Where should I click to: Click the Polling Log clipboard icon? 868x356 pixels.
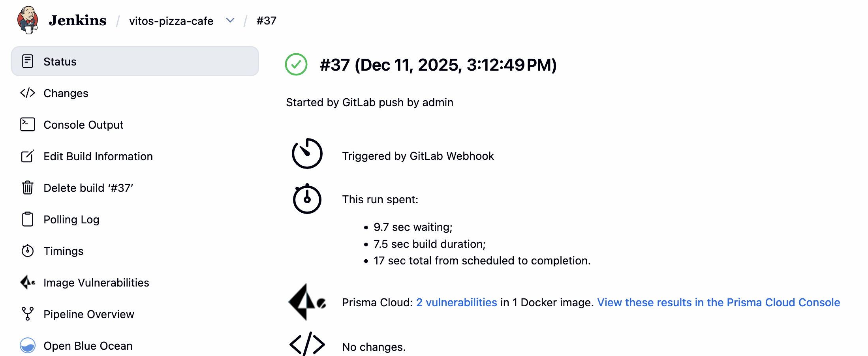tap(28, 219)
